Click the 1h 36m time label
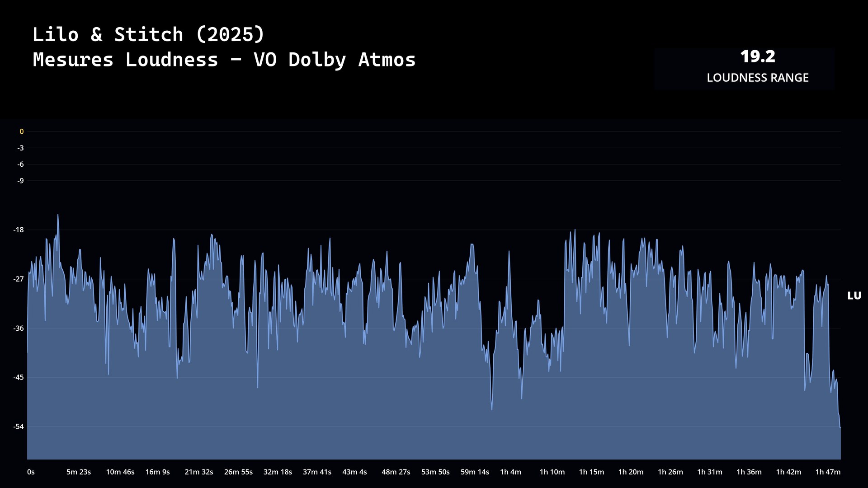This screenshot has width=868, height=488. 749,472
